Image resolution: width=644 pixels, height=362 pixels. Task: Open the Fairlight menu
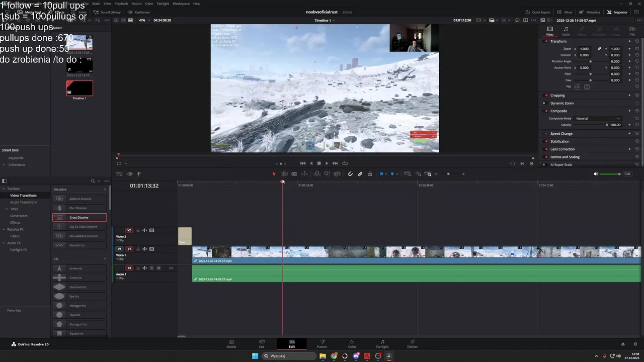pyautogui.click(x=163, y=4)
